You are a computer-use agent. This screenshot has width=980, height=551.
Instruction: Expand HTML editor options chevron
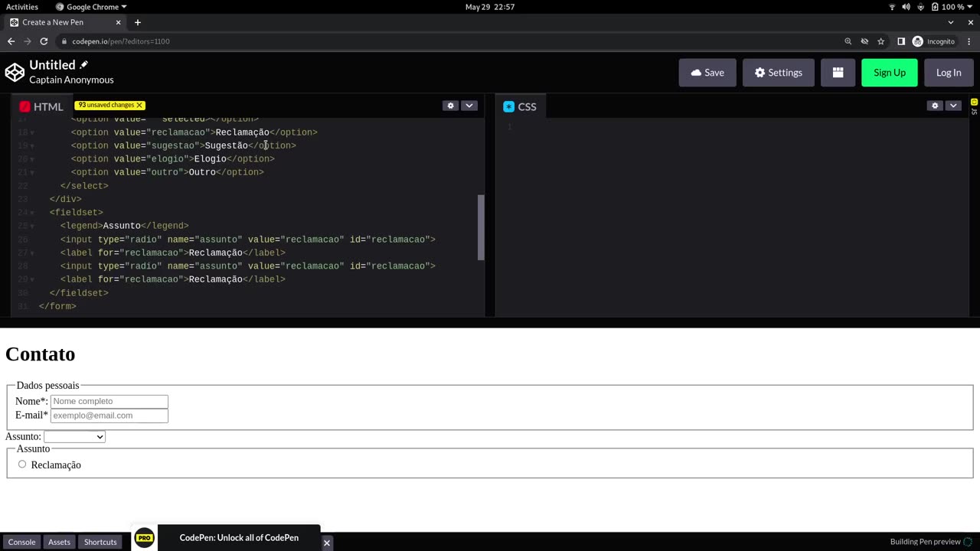click(469, 106)
